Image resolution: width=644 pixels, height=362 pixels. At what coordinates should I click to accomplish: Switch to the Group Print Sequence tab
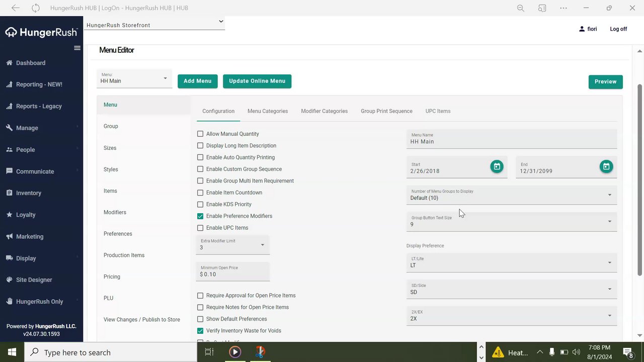pyautogui.click(x=386, y=111)
